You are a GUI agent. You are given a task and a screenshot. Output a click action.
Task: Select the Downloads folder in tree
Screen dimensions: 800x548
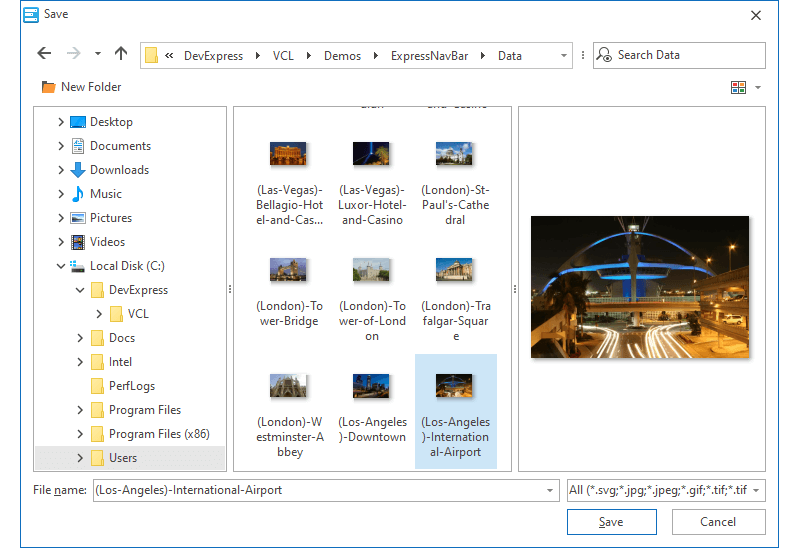119,170
